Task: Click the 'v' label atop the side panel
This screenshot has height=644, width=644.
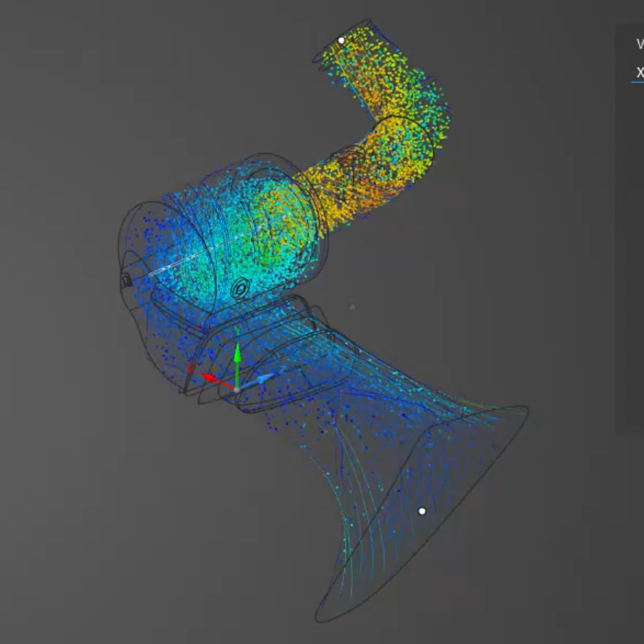Action: tap(640, 43)
